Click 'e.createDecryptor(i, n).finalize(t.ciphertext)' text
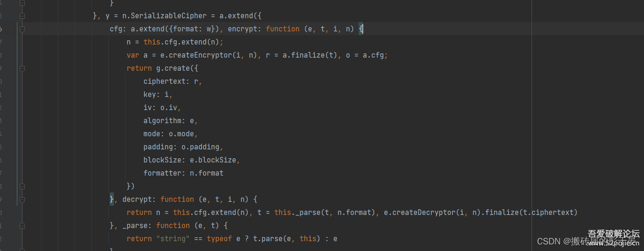 [x=480, y=213]
